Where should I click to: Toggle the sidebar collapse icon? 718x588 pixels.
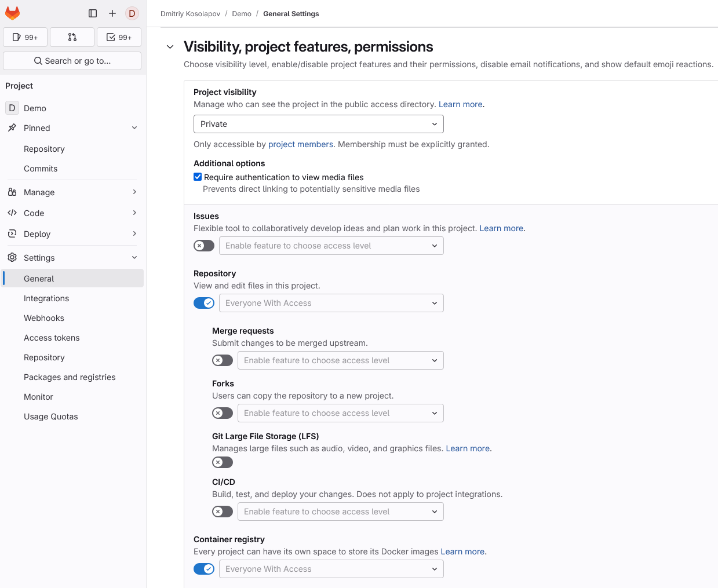(93, 13)
